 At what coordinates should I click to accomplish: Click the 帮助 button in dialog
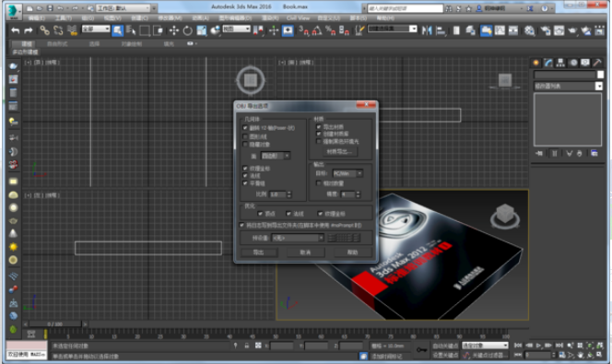tap(352, 252)
